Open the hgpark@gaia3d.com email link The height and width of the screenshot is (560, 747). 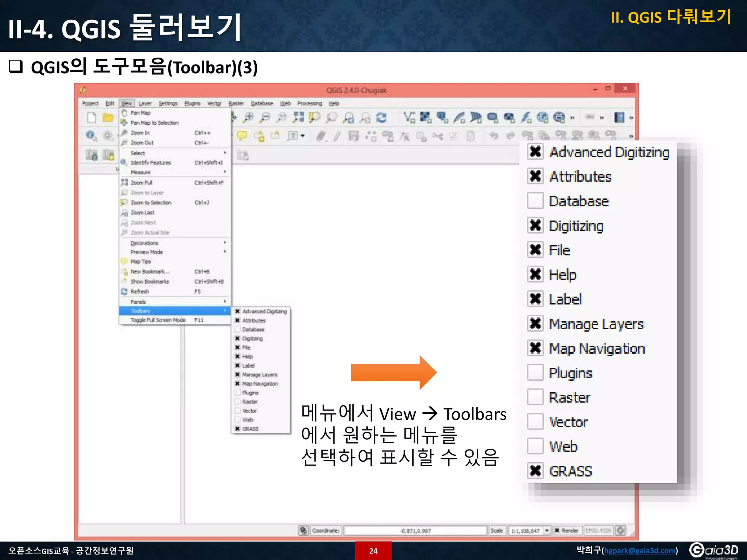coord(639,551)
